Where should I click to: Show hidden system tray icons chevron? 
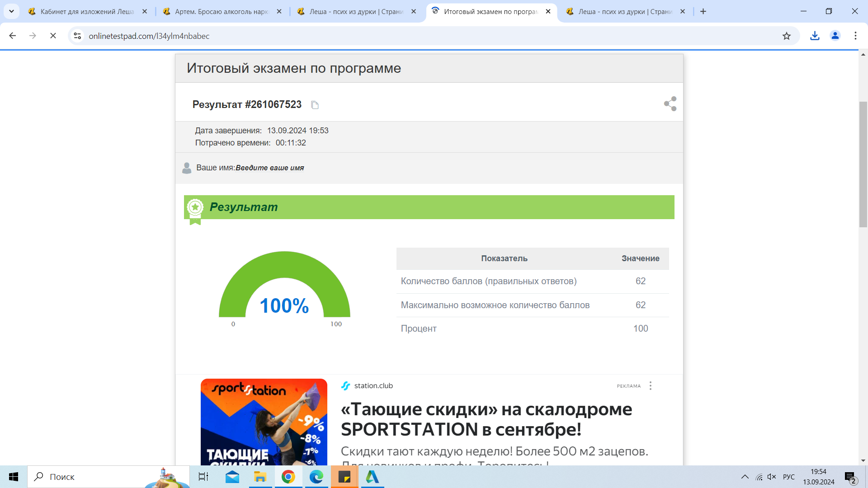(745, 477)
